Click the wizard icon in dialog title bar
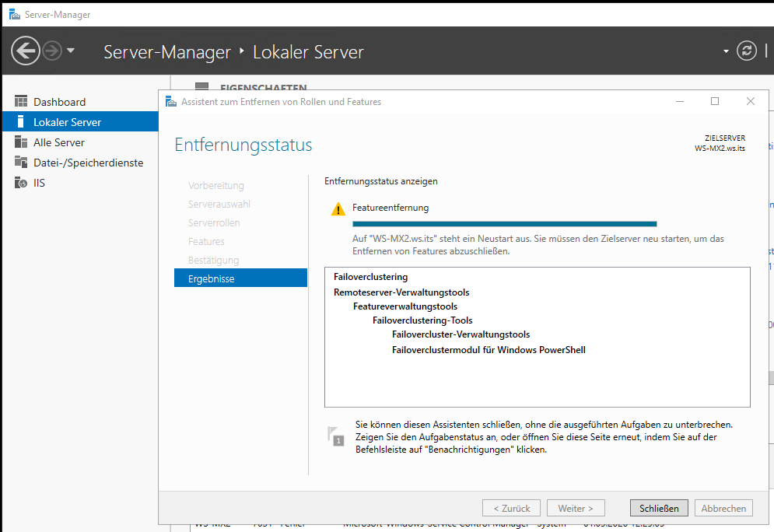 pyautogui.click(x=171, y=102)
